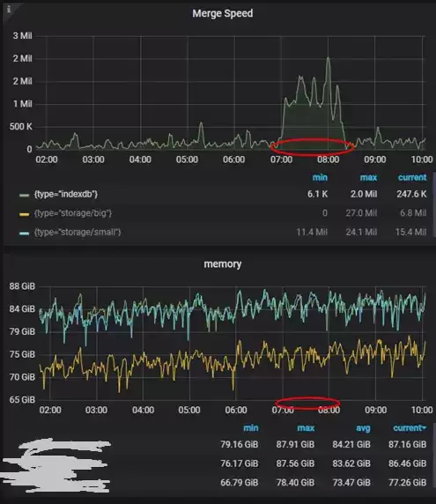This screenshot has height=504, width=436.
Task: Click the 07:00 label on the memory time axis
Action: pos(283,410)
